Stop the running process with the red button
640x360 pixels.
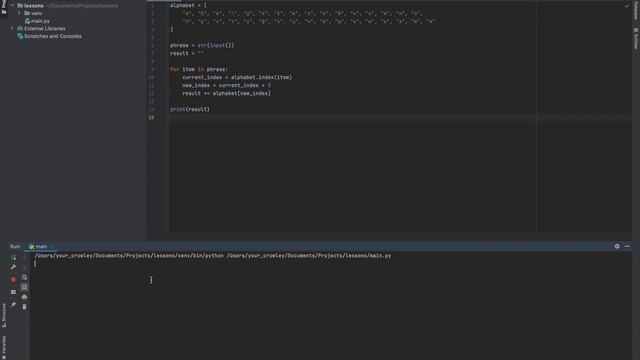point(13,280)
